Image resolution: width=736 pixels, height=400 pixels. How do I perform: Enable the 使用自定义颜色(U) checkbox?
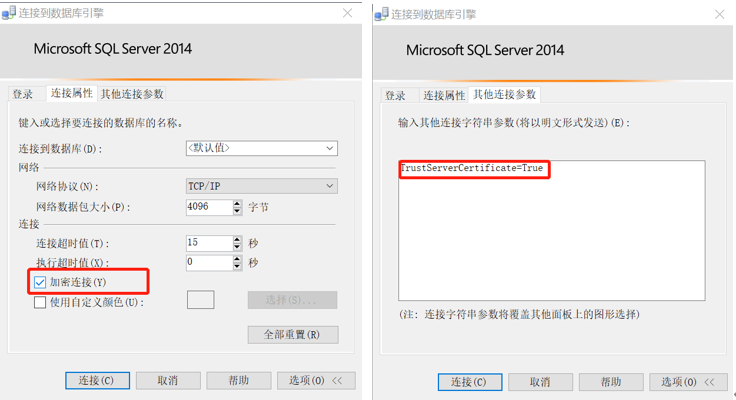pyautogui.click(x=40, y=302)
